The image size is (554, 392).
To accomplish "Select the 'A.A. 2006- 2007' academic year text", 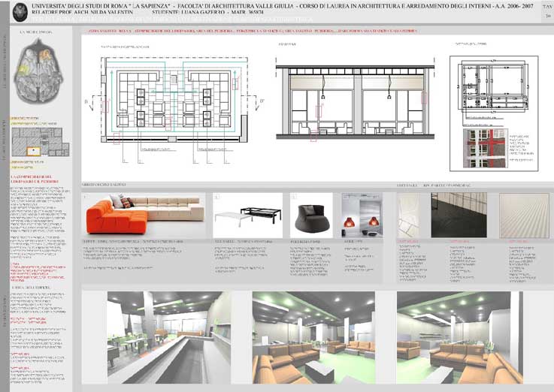I will click(x=514, y=6).
